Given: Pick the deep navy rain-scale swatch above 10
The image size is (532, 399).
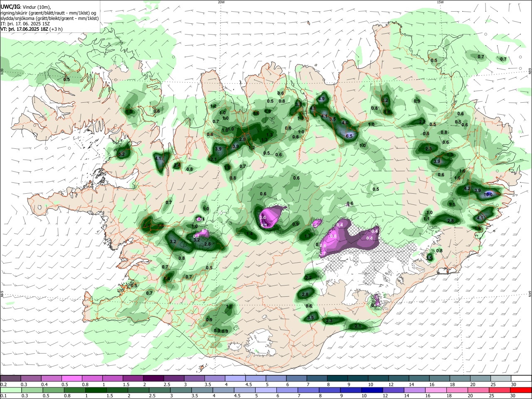Looking at the screenshot, I should coord(372,390).
